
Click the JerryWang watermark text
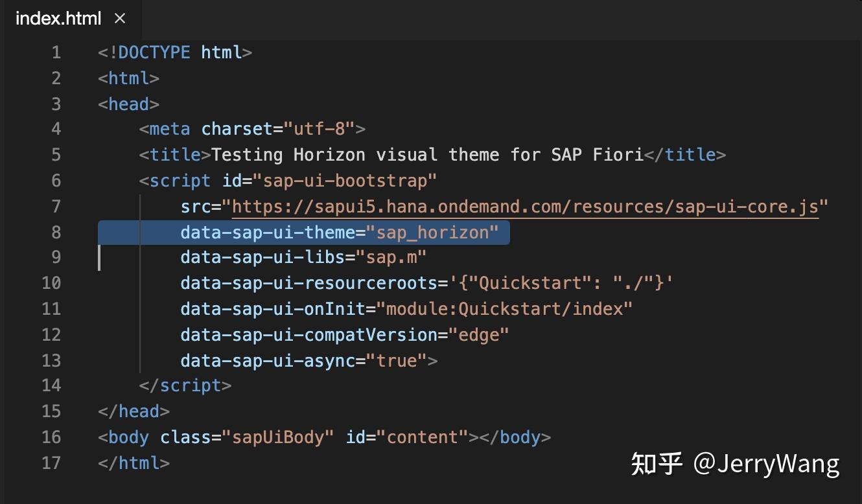click(736, 463)
